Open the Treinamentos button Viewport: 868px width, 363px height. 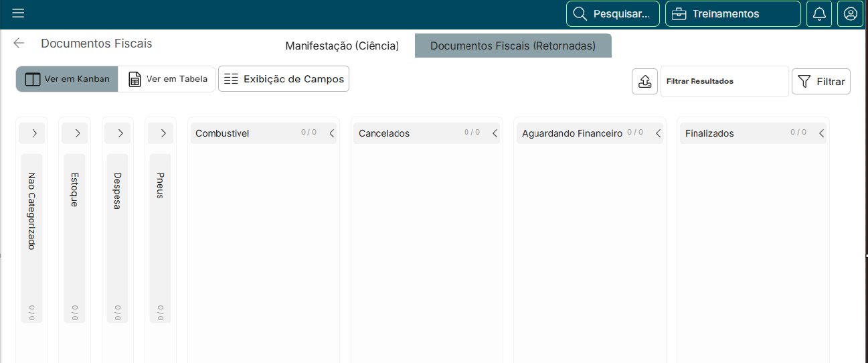(733, 13)
